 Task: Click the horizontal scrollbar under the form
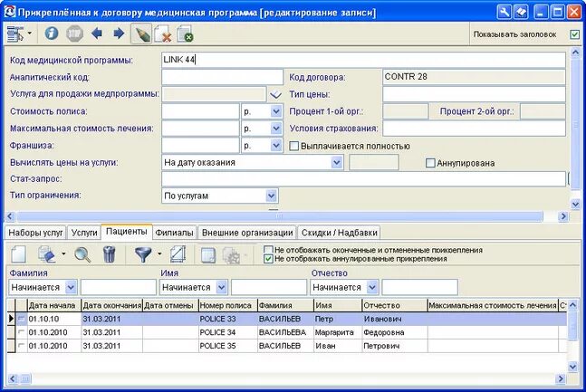280,216
